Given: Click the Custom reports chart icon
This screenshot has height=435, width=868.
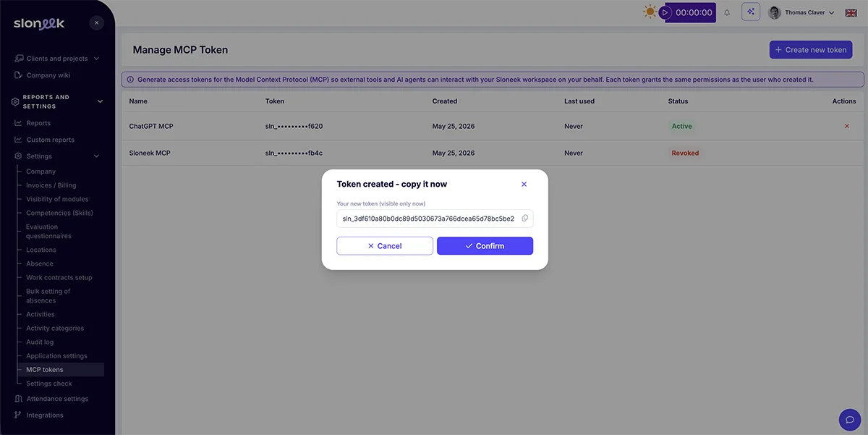Looking at the screenshot, I should tap(18, 140).
